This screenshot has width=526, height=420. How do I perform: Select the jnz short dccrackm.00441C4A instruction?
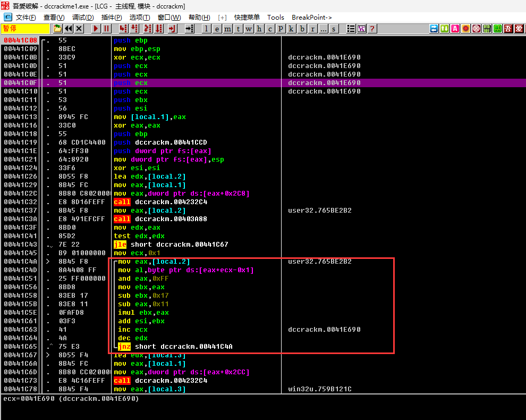click(x=175, y=347)
